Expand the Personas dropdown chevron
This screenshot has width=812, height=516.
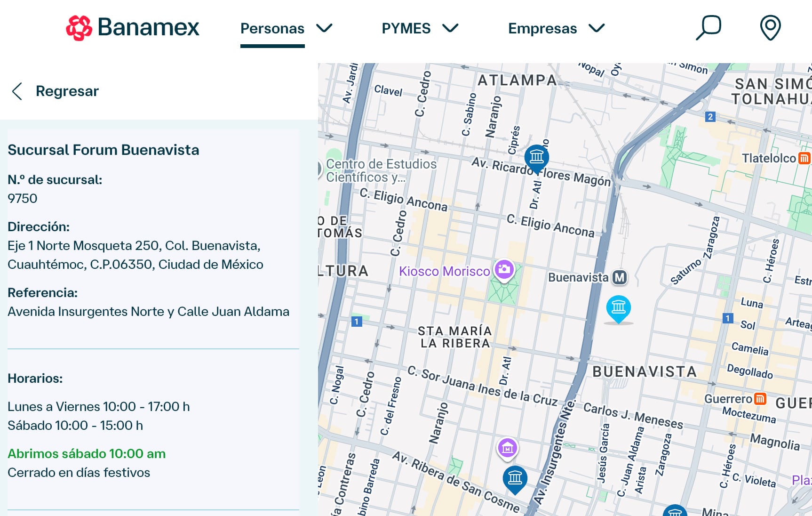[324, 28]
